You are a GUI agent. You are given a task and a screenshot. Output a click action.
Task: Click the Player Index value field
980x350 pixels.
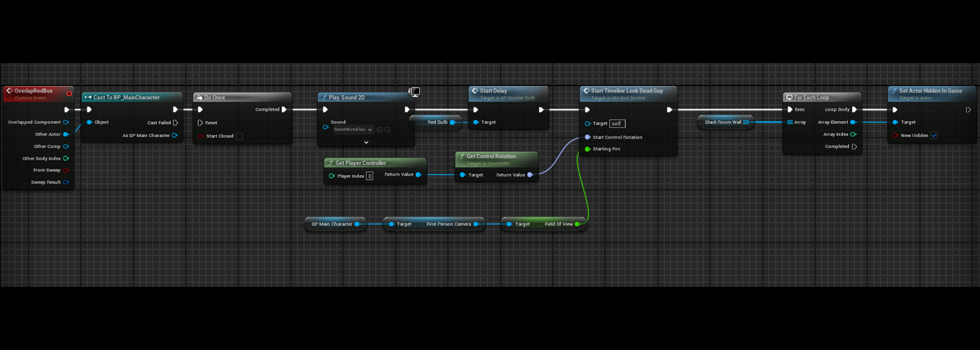(x=370, y=176)
